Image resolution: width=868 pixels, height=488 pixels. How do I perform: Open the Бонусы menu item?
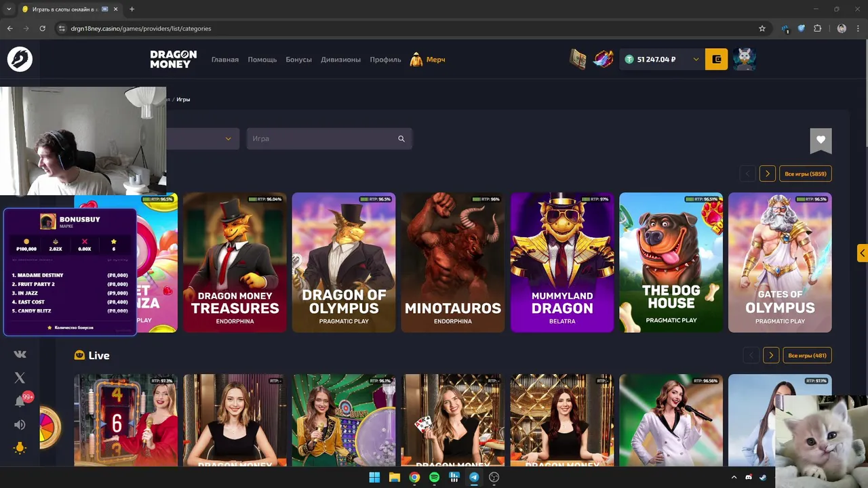(298, 60)
